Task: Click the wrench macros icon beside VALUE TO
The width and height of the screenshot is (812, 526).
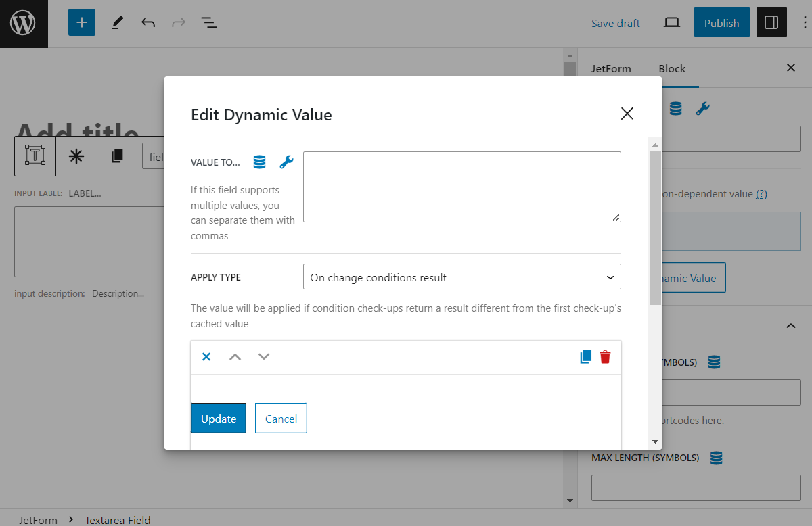Action: pos(286,162)
